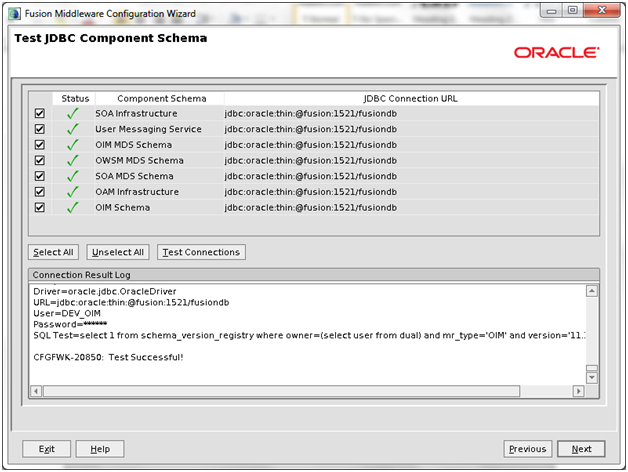628x472 pixels.
Task: Select the User Messaging Service schema name
Action: click(148, 129)
